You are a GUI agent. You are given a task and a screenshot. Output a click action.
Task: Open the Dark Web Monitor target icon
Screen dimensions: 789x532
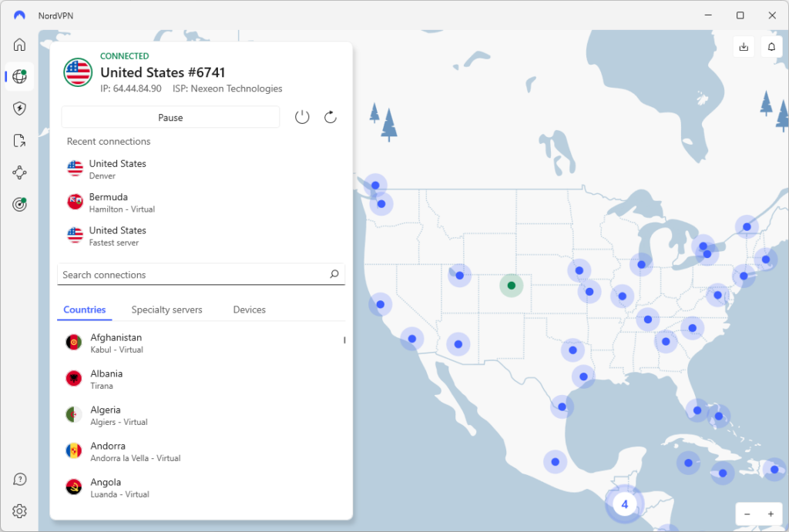[19, 205]
